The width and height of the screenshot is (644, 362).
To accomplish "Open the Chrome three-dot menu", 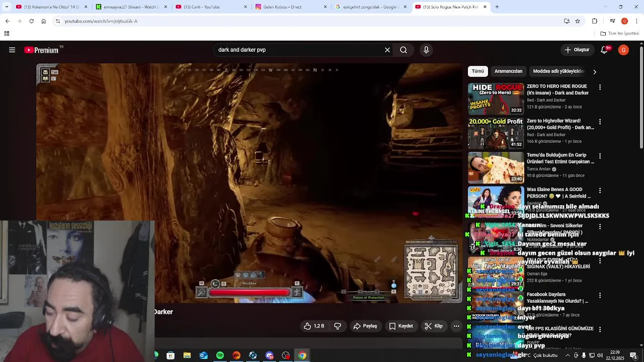I will click(637, 21).
